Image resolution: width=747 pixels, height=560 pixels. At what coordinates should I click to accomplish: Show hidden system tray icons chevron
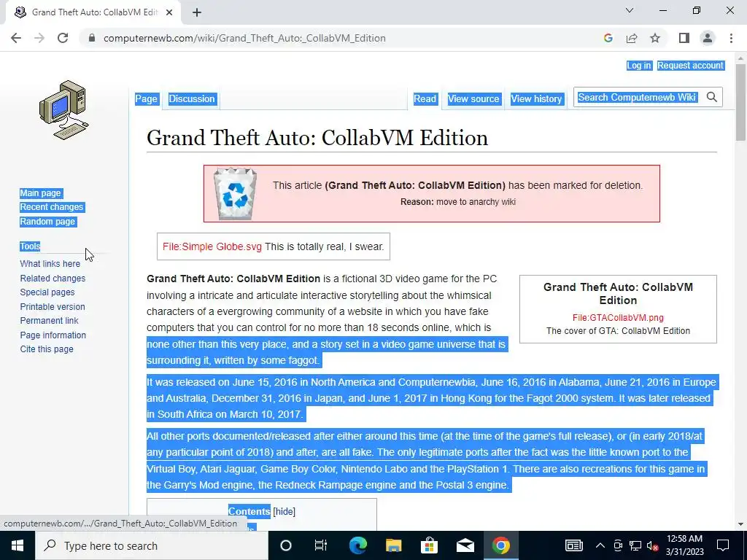pyautogui.click(x=600, y=545)
